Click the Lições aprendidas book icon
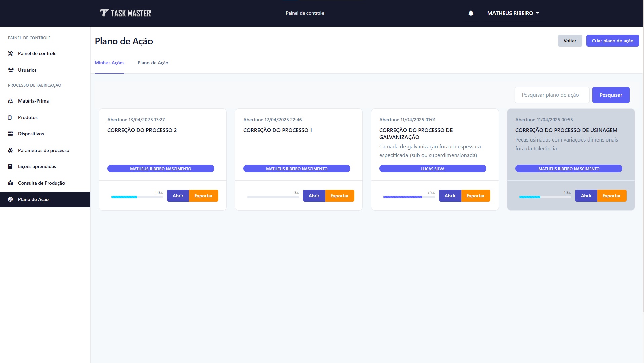Image resolution: width=644 pixels, height=363 pixels. (10, 166)
